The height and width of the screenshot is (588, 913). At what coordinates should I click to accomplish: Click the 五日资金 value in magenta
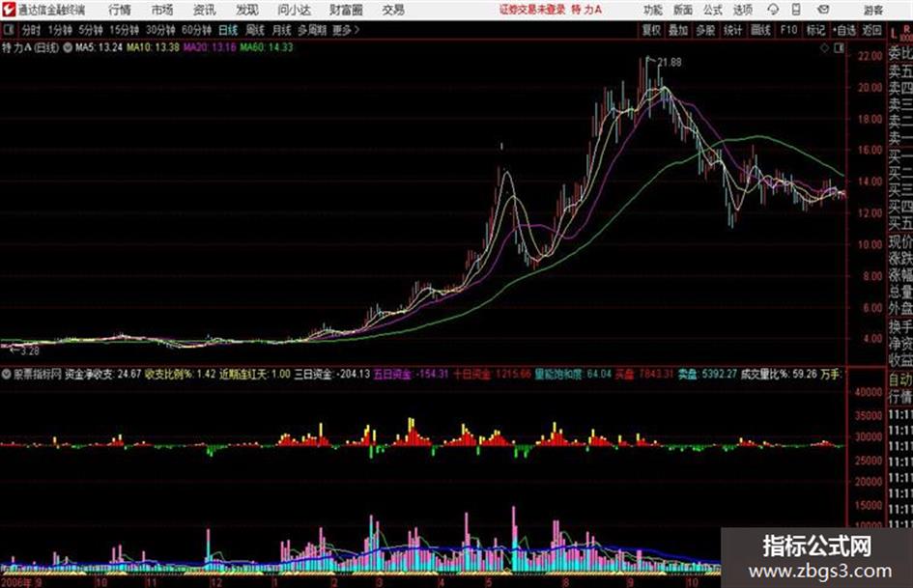[411, 374]
